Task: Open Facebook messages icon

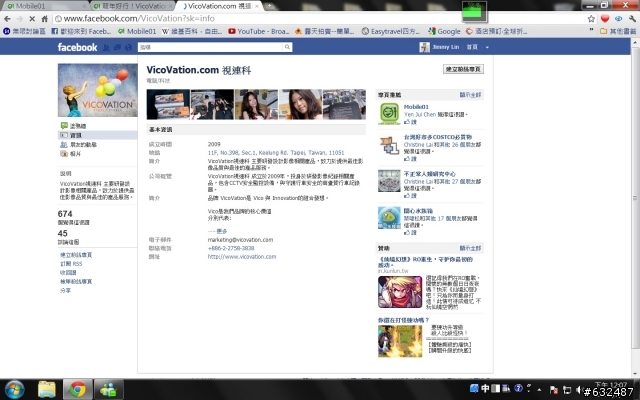Action: pyautogui.click(x=117, y=47)
